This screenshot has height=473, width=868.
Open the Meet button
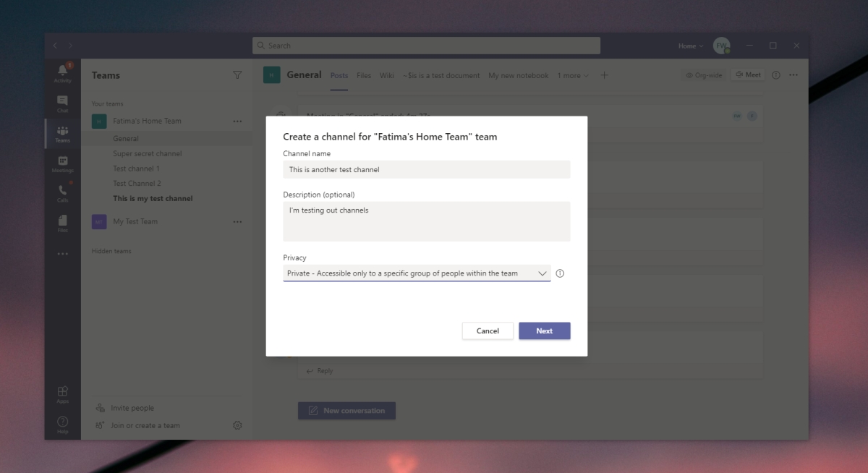[748, 75]
